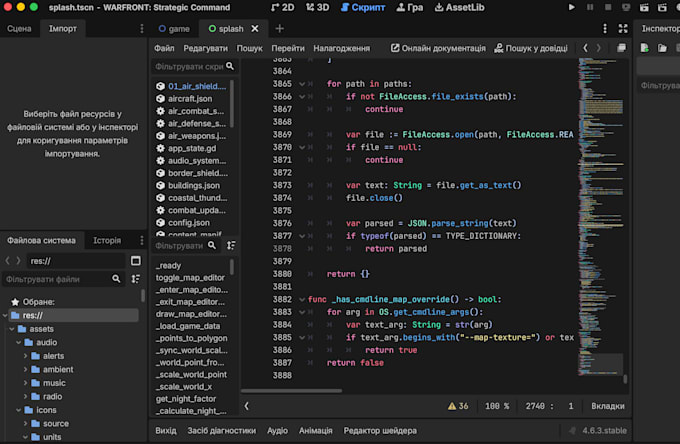
Task: Toggle distraction-free mode icon
Action: pos(623,29)
